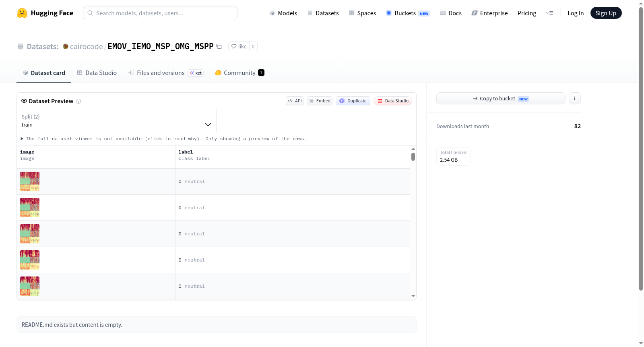Click the Datasets database icon in breadcrumb
The image size is (644, 347).
(x=21, y=46)
